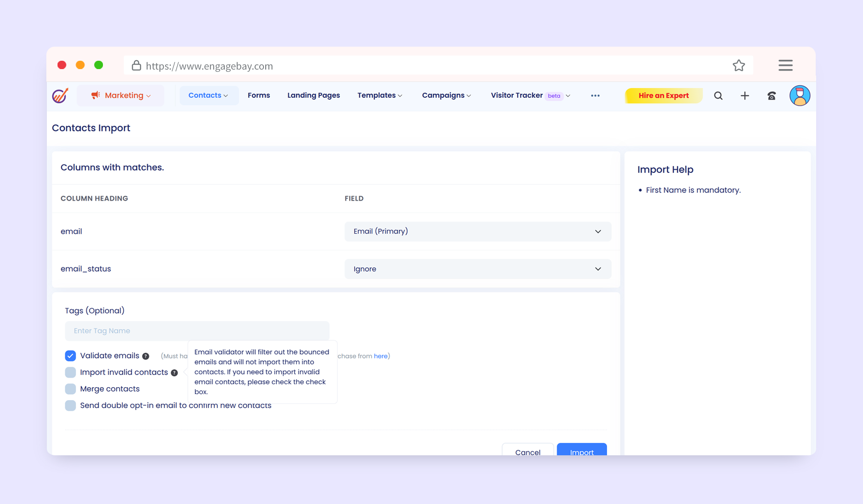863x504 pixels.
Task: Check Send double opt-in email option
Action: pos(70,405)
